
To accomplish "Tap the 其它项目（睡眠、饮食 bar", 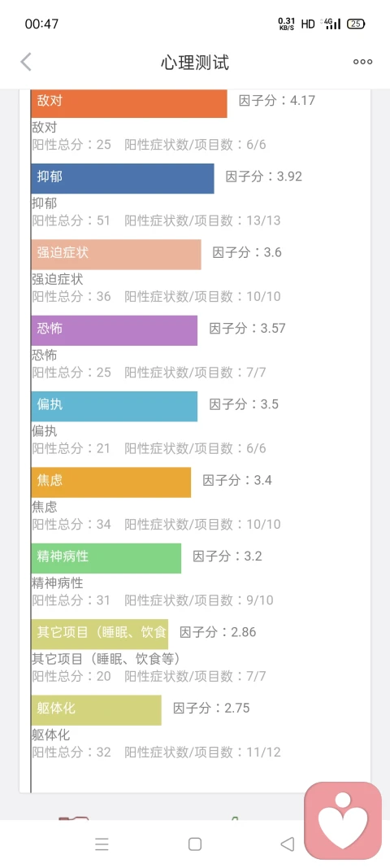I will (100, 634).
